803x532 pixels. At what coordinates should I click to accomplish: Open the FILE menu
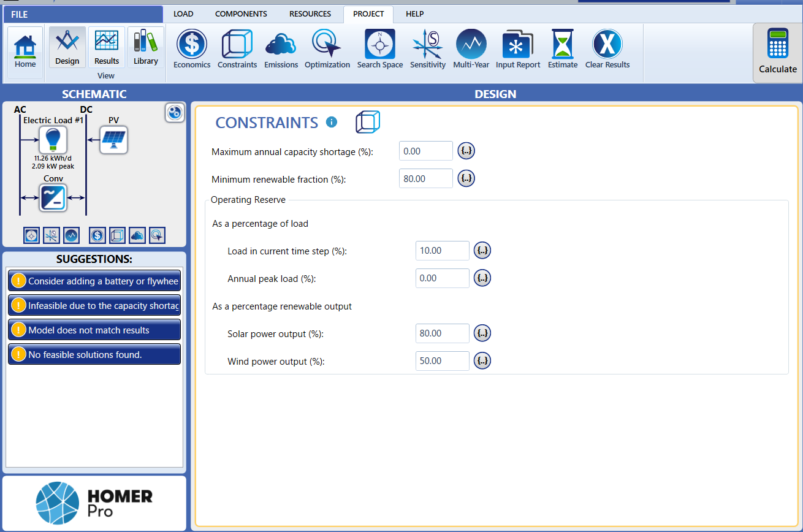(18, 13)
